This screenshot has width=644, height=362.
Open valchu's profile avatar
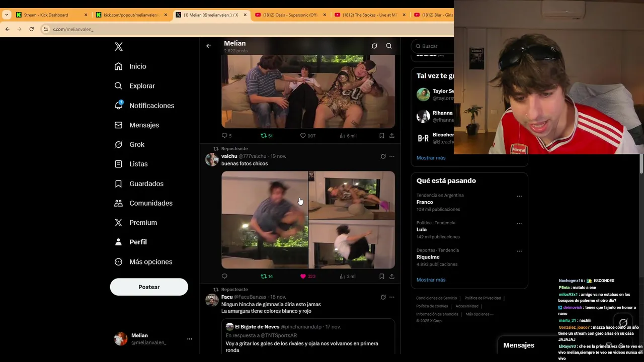[212, 159]
